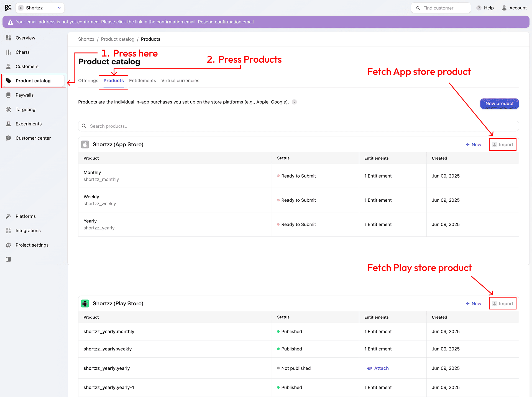532x397 pixels.
Task: Open the Help menu
Action: click(x=485, y=8)
